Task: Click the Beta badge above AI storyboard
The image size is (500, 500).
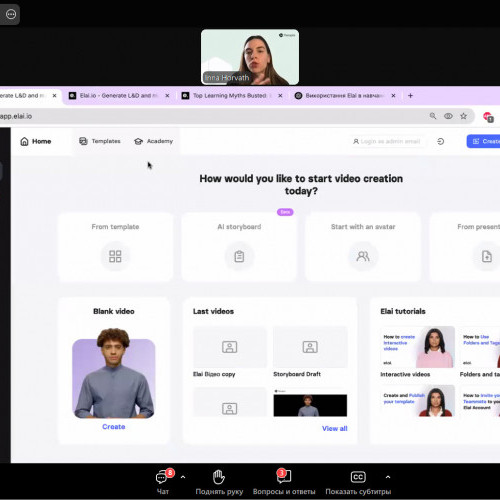Action: click(285, 212)
